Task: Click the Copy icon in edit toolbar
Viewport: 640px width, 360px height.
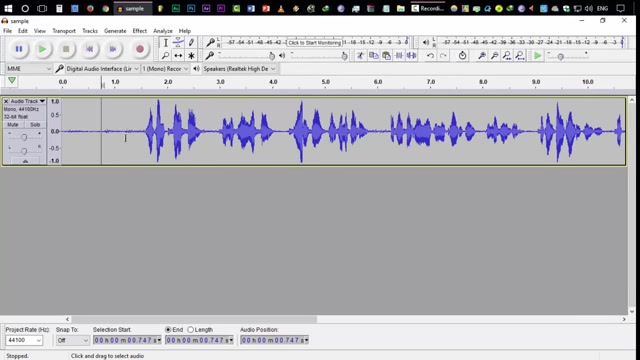Action: (373, 56)
